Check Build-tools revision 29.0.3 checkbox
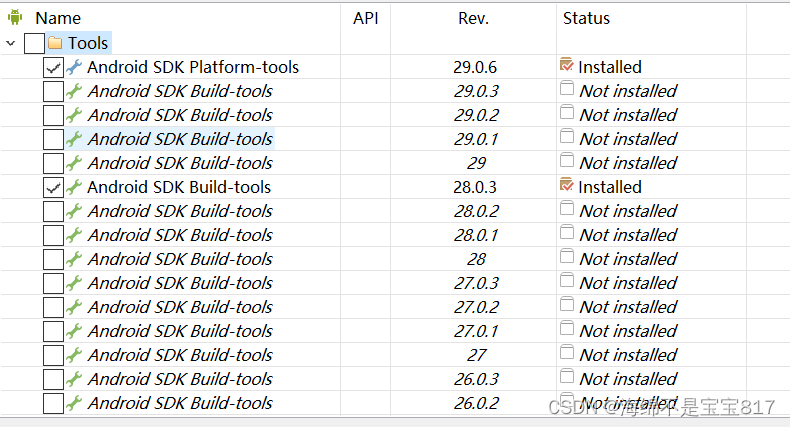The width and height of the screenshot is (790, 427). click(x=53, y=91)
